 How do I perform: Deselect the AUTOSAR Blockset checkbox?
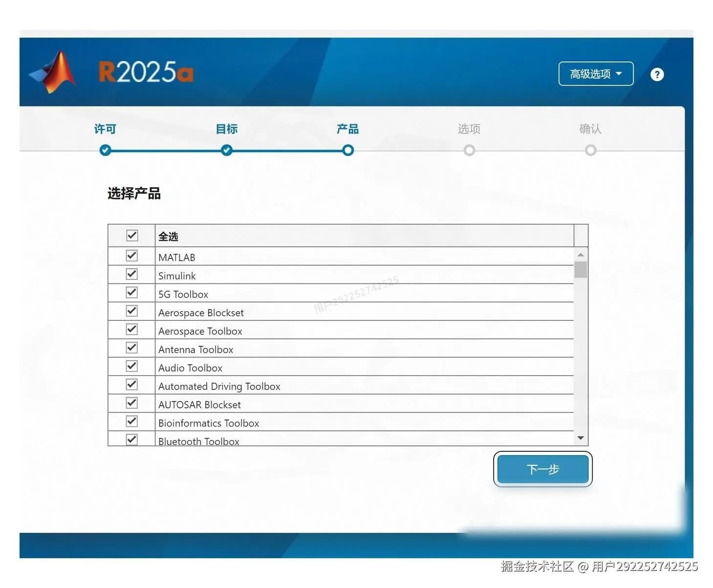(131, 402)
